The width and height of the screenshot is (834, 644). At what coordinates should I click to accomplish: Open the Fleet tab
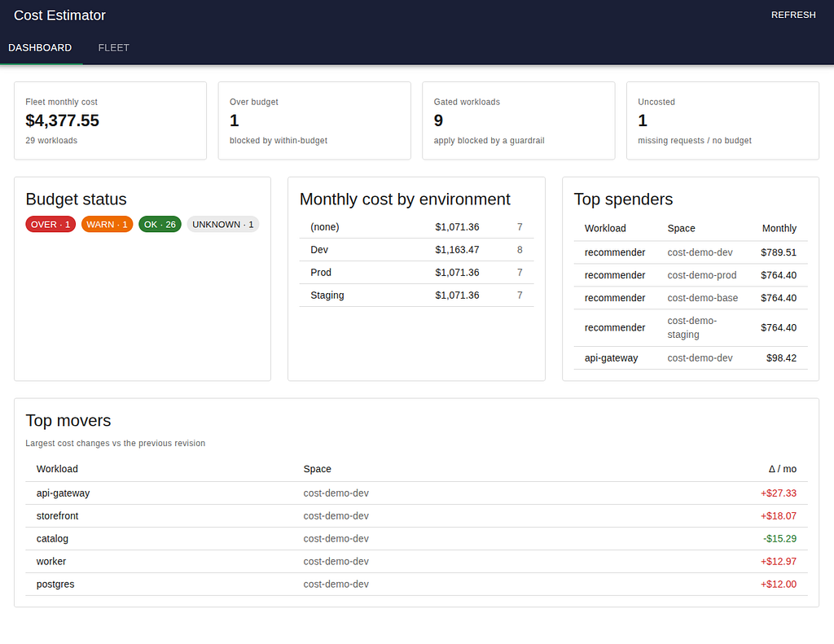[x=113, y=48]
